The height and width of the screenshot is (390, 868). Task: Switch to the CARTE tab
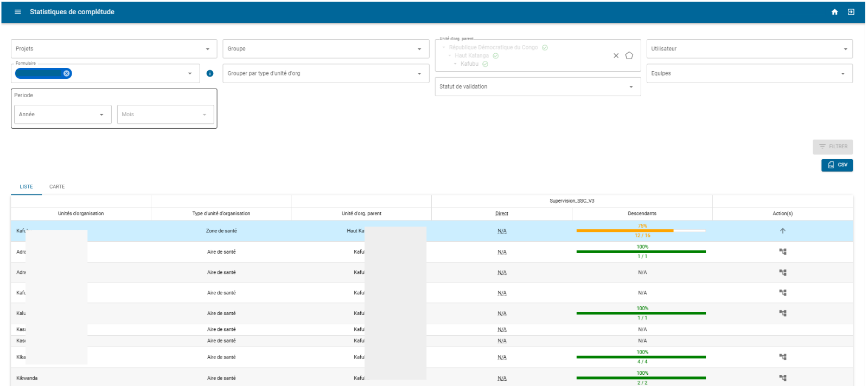57,187
